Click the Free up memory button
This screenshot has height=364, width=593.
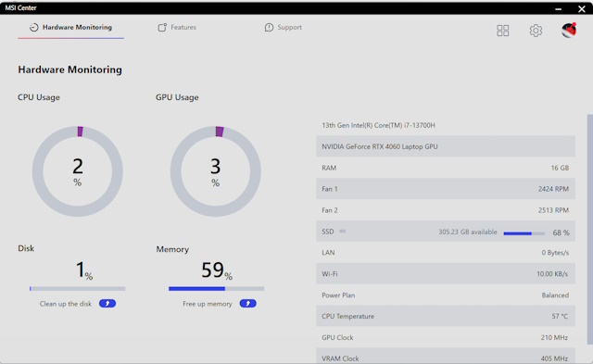point(247,303)
